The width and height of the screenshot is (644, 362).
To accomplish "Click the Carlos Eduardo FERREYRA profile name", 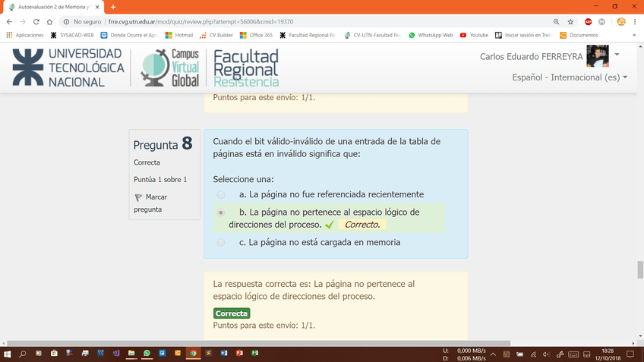I will tap(531, 57).
